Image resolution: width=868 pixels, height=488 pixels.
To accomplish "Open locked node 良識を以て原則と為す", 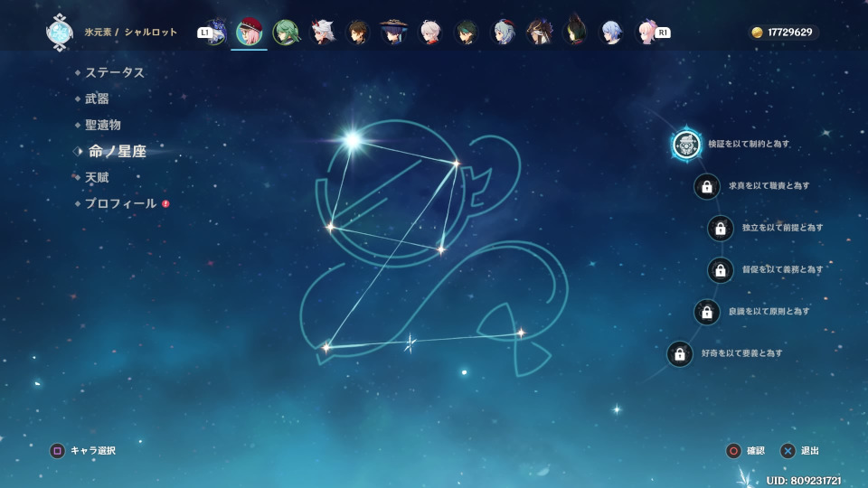I will tap(707, 312).
